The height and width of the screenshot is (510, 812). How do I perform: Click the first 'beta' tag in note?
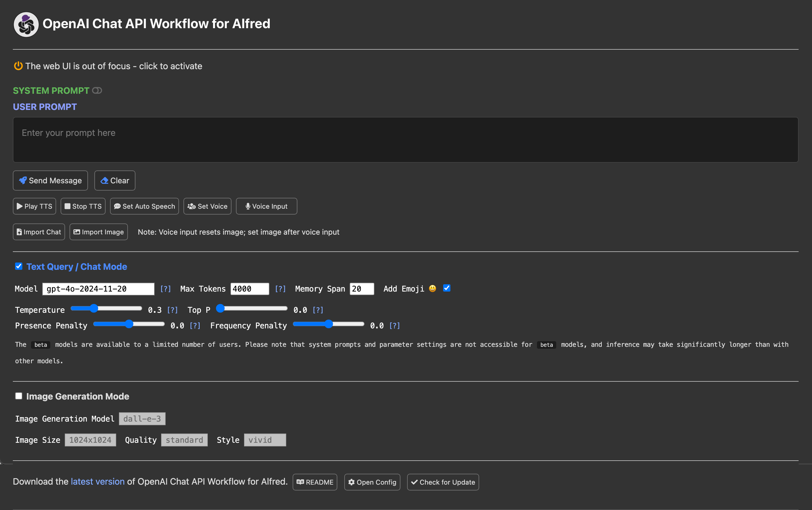coord(41,345)
